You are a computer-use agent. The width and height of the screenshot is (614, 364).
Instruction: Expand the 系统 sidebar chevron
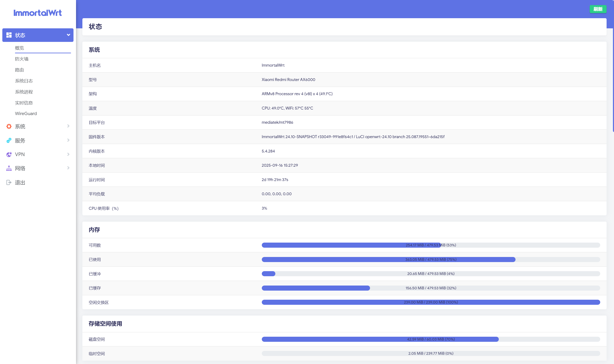(x=68, y=126)
